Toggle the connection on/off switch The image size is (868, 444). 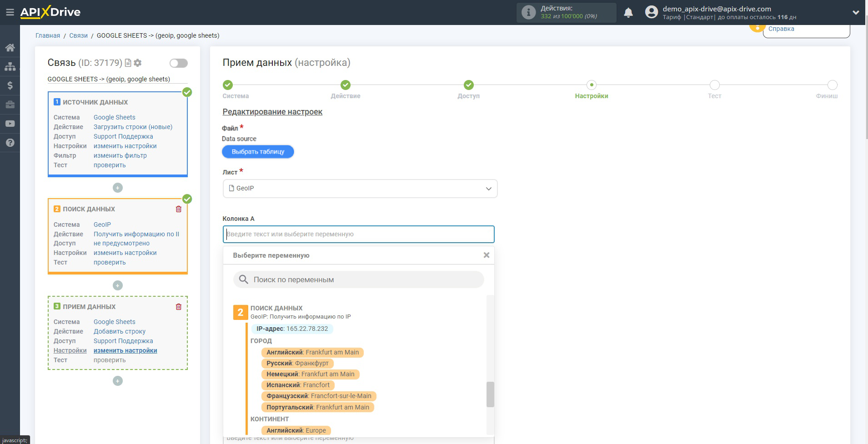pos(179,63)
